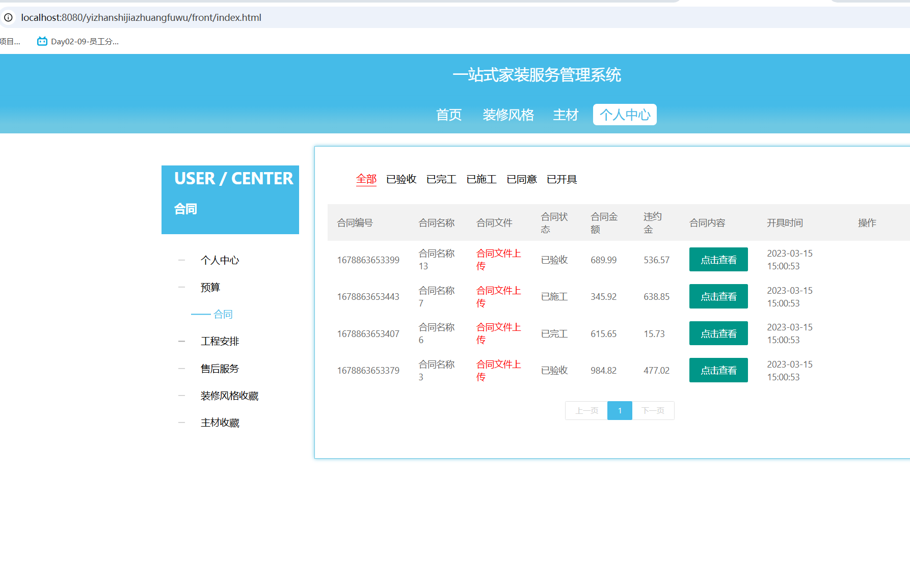Select 合团 sidebar item under 预算
This screenshot has height=588, width=910.
point(223,314)
